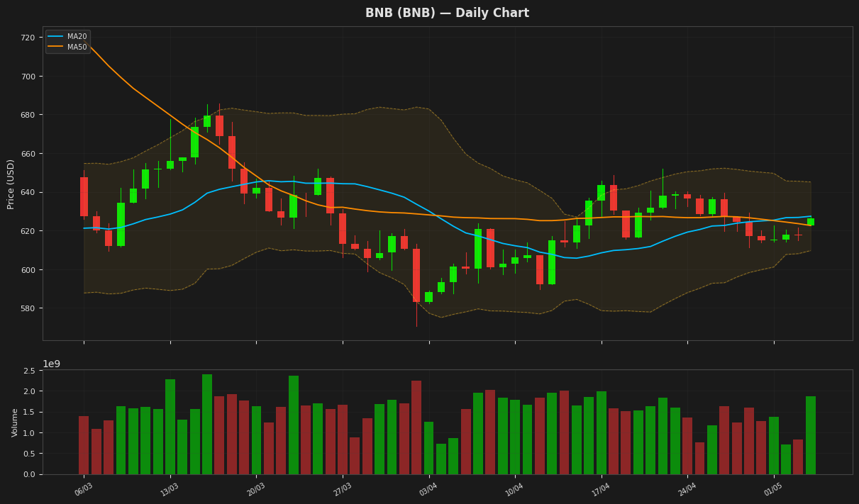Click the 660 price axis value
The width and height of the screenshot is (859, 504).
28,154
